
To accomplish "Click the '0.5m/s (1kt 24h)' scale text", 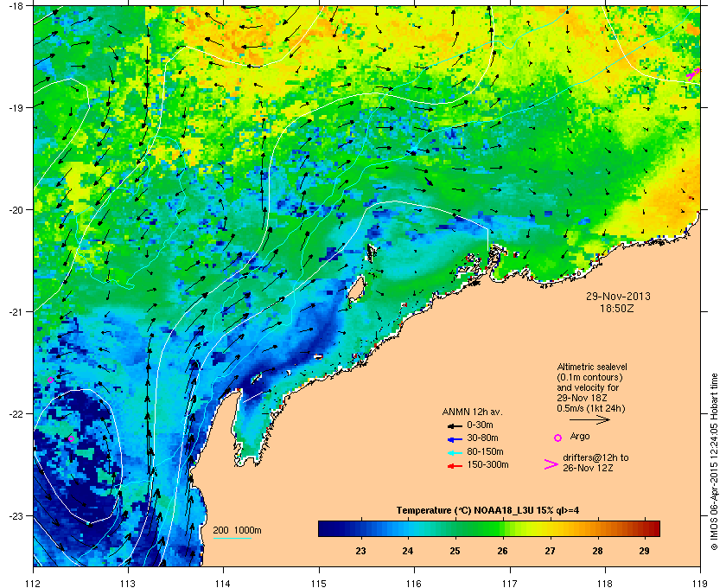I will point(590,409).
